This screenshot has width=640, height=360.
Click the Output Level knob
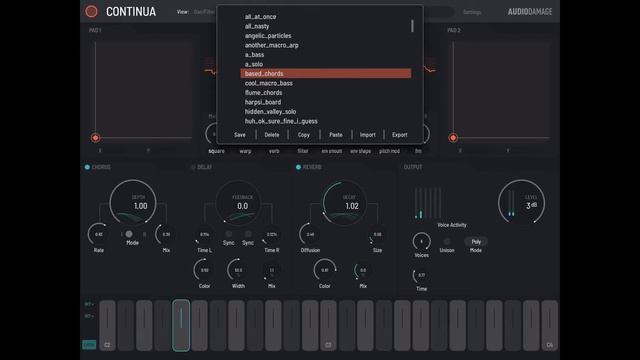point(522,202)
